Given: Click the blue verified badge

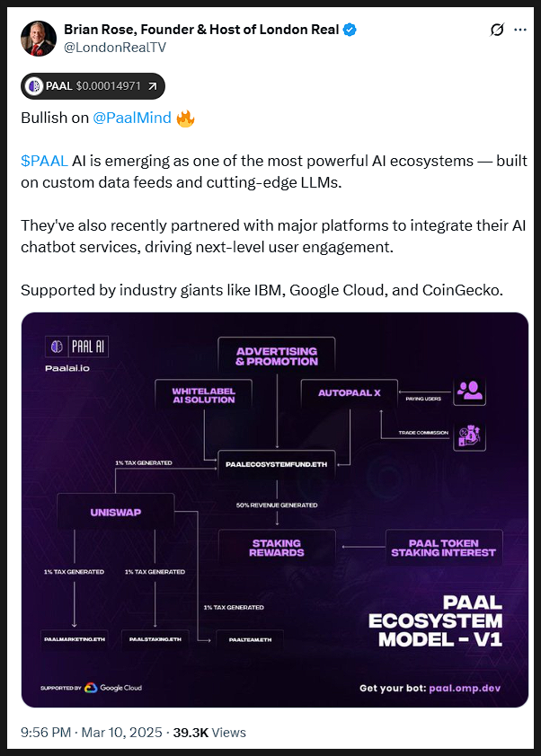Looking at the screenshot, I should tap(350, 30).
